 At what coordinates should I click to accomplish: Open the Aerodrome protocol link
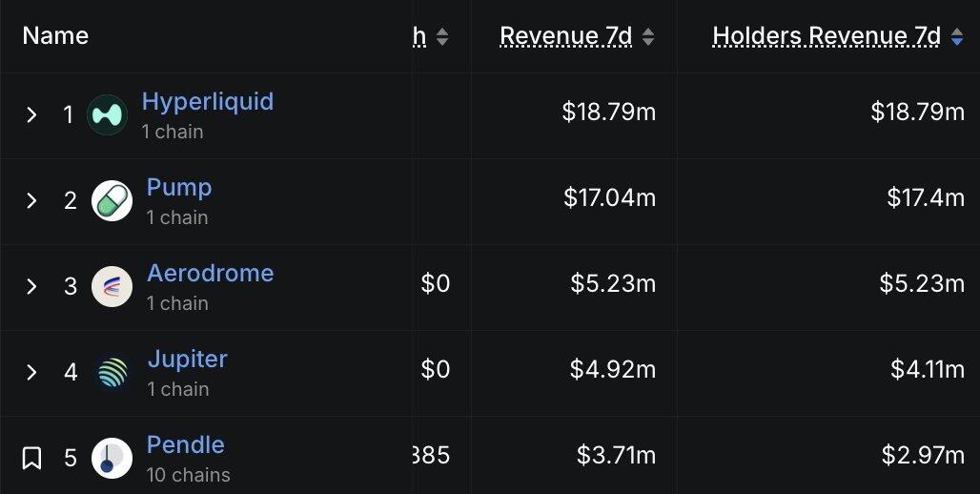click(210, 273)
